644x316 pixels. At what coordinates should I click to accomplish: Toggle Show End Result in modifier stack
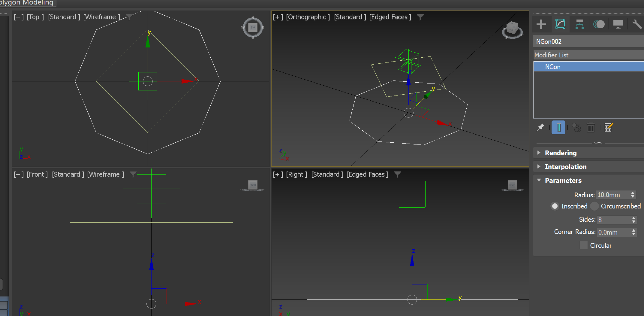pyautogui.click(x=558, y=127)
